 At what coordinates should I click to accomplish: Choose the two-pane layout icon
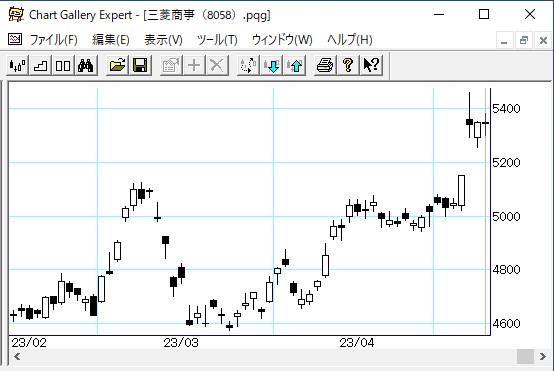[x=63, y=65]
